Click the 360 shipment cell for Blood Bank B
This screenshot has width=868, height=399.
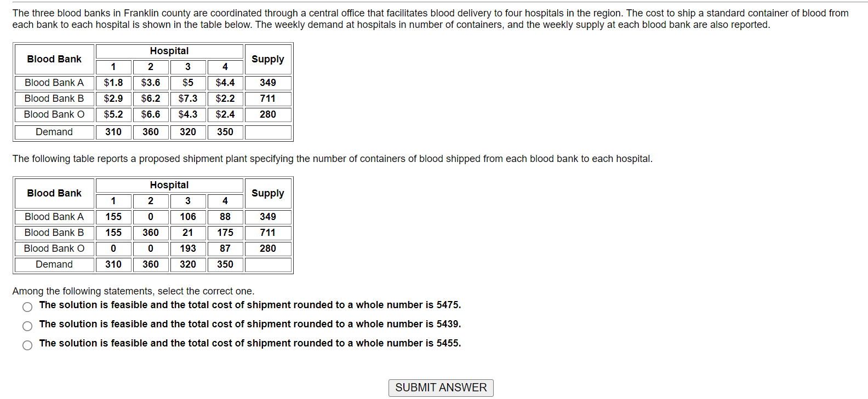coord(150,233)
